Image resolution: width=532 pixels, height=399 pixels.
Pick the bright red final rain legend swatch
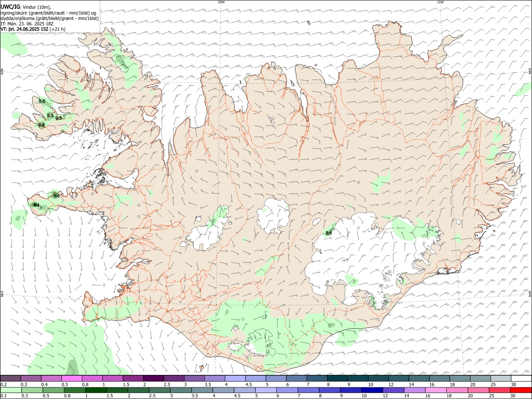pos(521,390)
